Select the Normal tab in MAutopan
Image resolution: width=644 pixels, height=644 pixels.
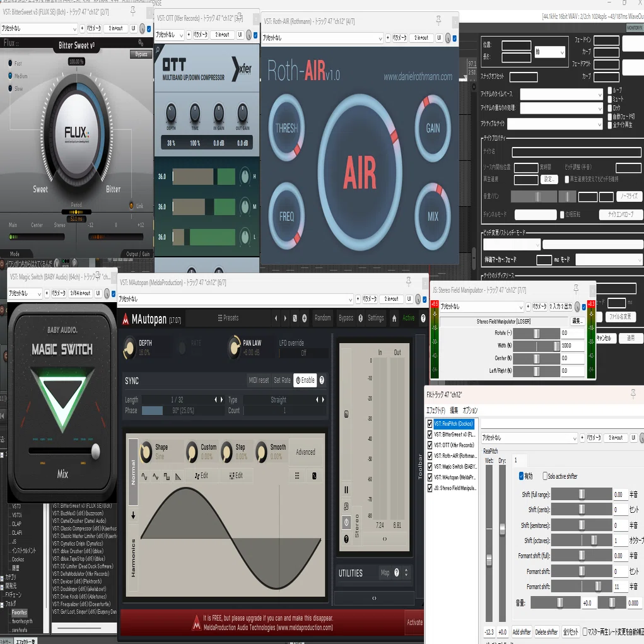click(133, 472)
